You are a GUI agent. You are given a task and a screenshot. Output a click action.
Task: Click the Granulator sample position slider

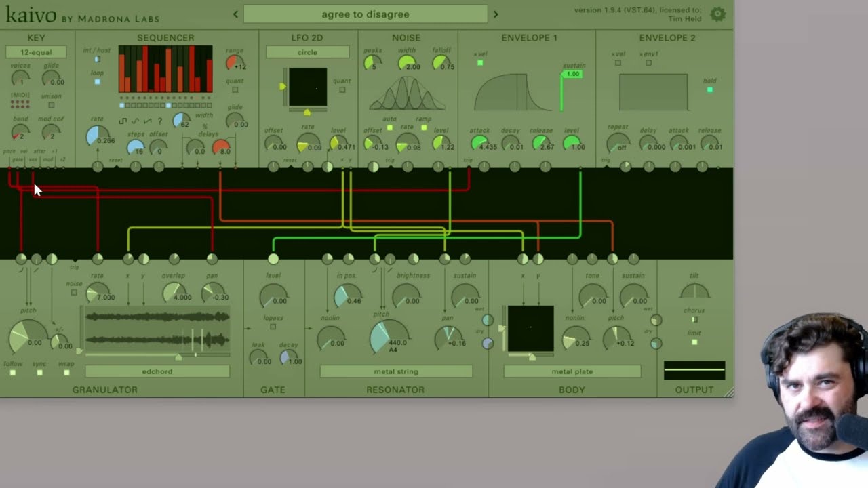[x=157, y=357]
